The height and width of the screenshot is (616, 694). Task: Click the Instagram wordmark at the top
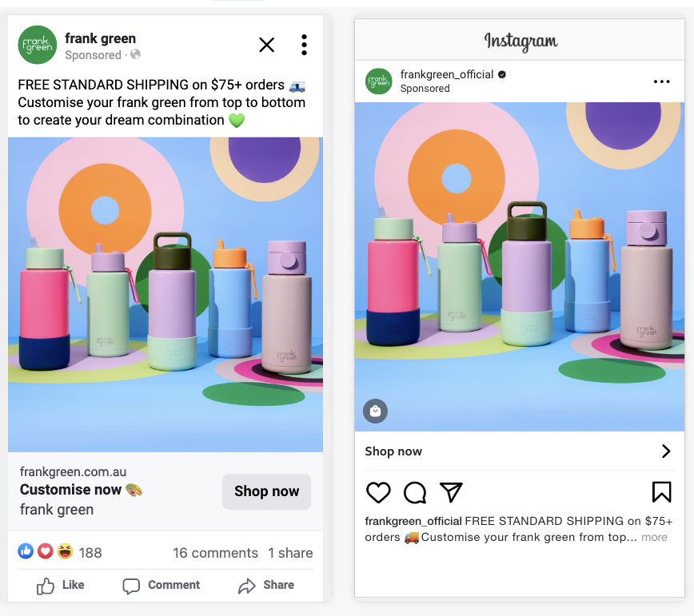point(519,40)
